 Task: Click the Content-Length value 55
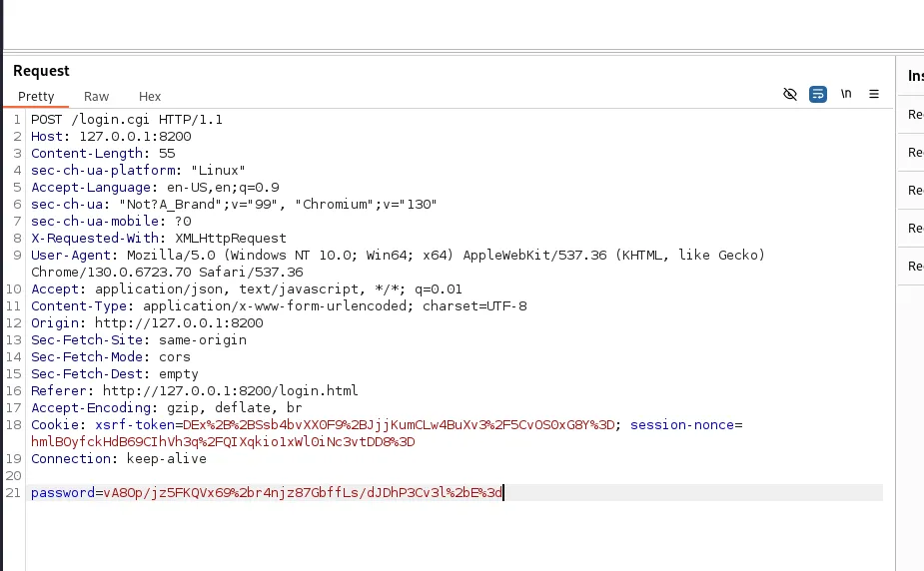click(x=167, y=154)
